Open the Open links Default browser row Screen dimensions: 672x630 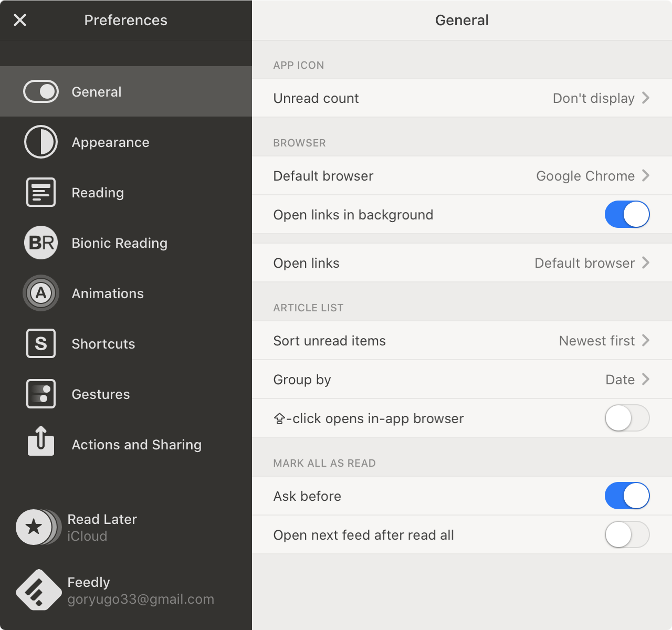pos(591,263)
